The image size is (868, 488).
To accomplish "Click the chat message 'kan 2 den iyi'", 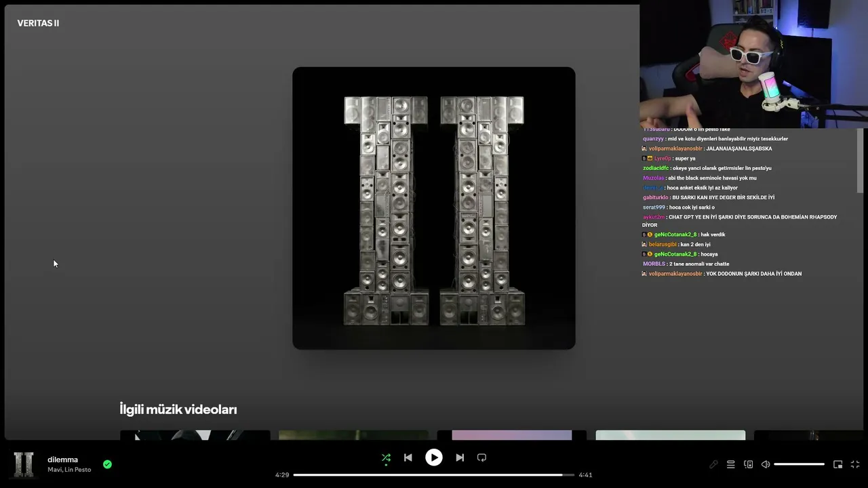I will pyautogui.click(x=696, y=244).
